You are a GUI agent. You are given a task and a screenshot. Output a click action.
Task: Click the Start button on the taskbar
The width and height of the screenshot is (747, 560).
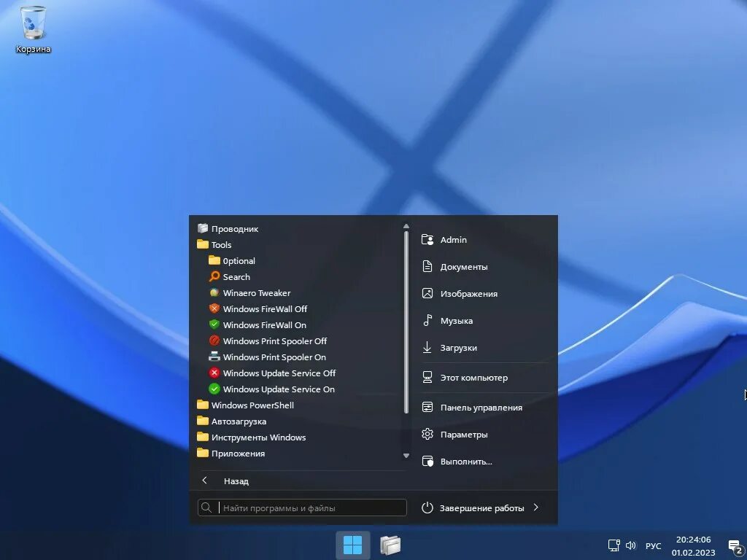pos(352,545)
